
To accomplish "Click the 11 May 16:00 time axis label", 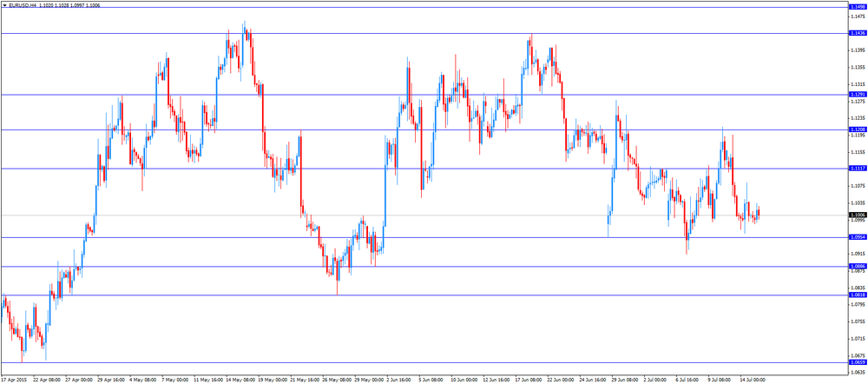I will [x=208, y=381].
